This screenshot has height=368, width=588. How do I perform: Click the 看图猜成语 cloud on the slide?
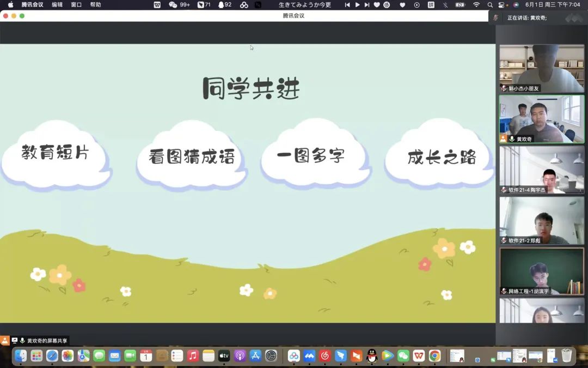pyautogui.click(x=192, y=157)
